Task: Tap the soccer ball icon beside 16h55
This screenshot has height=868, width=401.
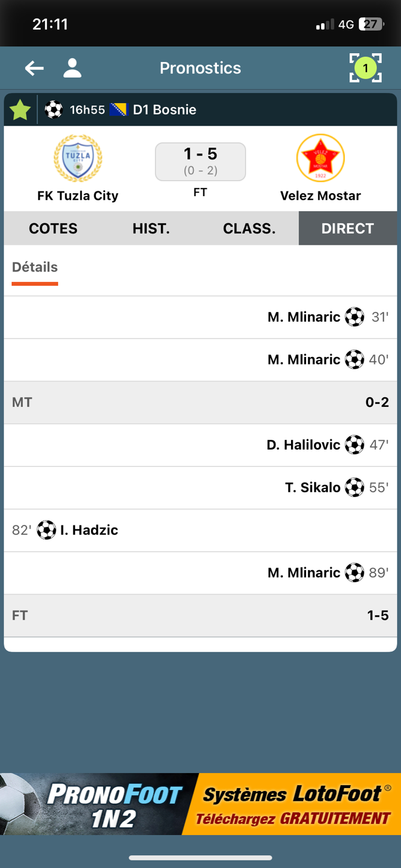Action: click(x=54, y=109)
